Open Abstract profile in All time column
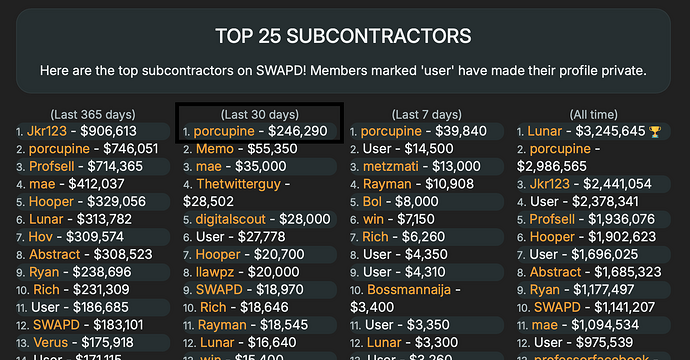The image size is (690, 360). (x=555, y=272)
